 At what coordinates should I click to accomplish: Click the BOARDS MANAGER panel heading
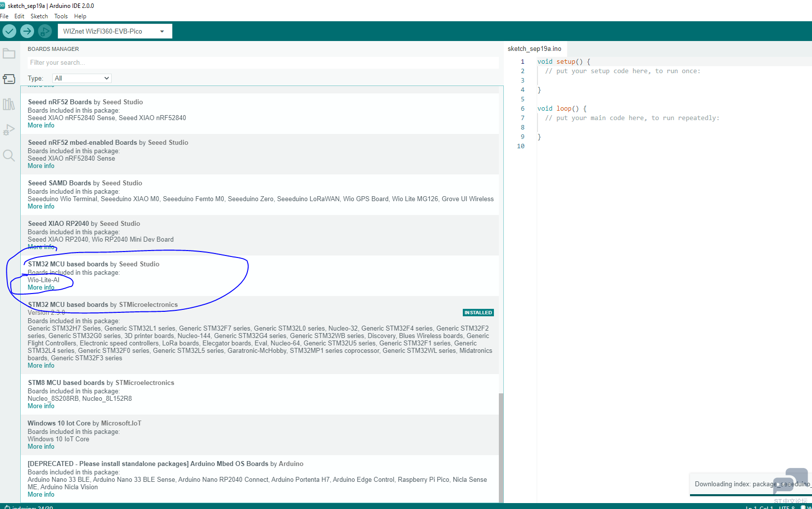pos(53,49)
